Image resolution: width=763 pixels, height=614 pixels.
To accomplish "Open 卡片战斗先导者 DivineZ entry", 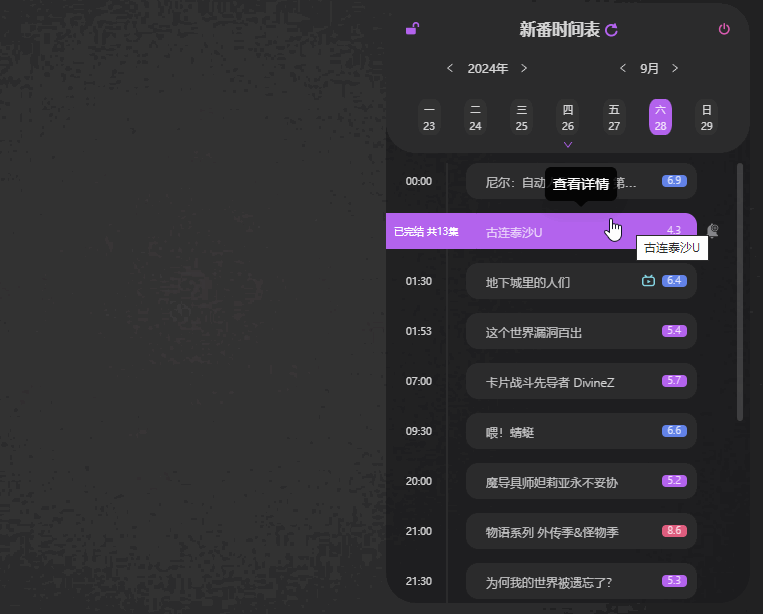I will coord(550,381).
